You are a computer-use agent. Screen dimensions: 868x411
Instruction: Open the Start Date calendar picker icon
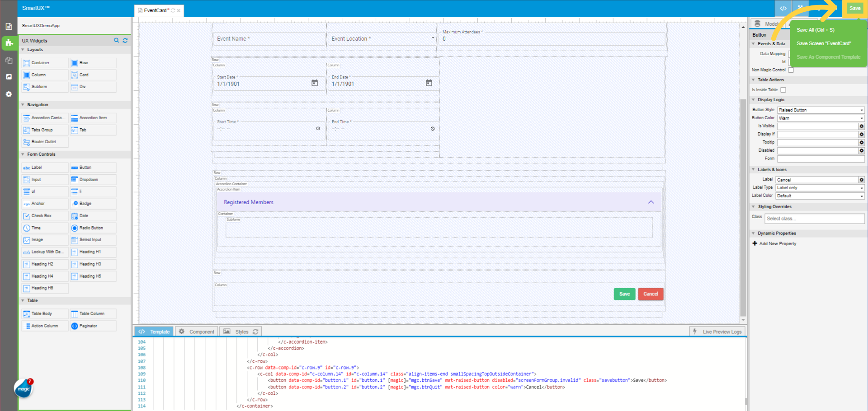pos(315,83)
